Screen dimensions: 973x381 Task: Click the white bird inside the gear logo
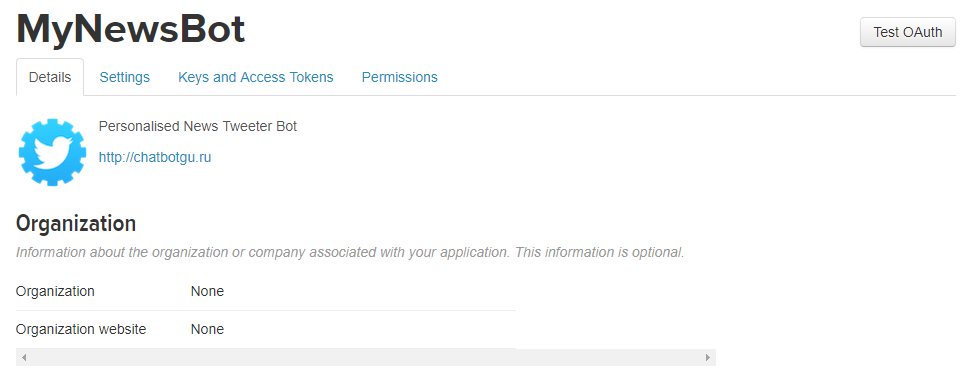pyautogui.click(x=52, y=152)
